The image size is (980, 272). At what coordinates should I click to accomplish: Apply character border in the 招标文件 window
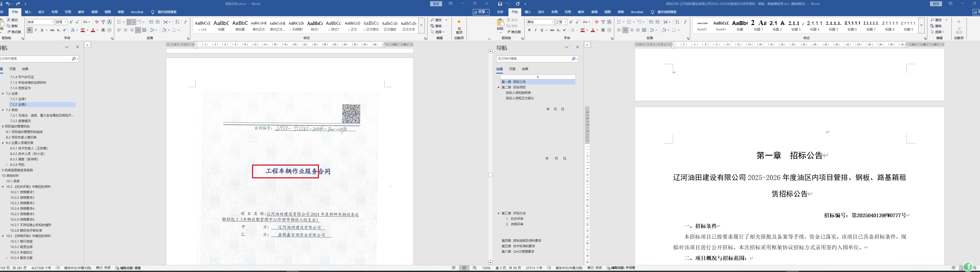tap(610, 22)
